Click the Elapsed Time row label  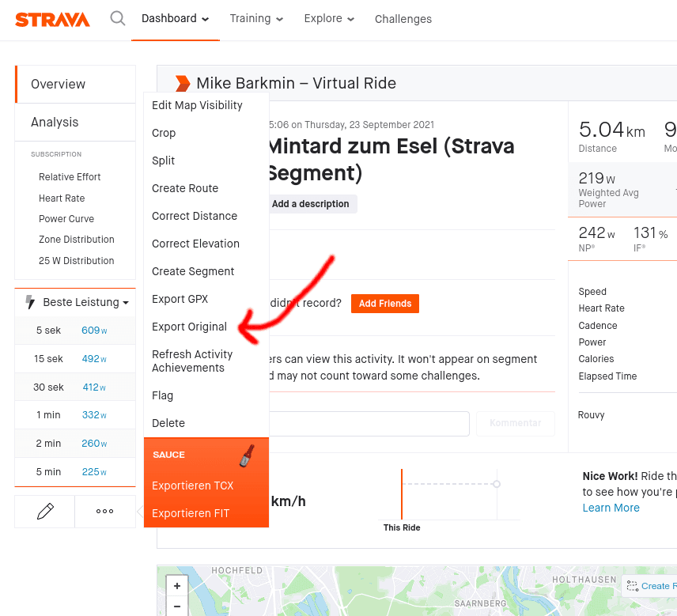[607, 376]
